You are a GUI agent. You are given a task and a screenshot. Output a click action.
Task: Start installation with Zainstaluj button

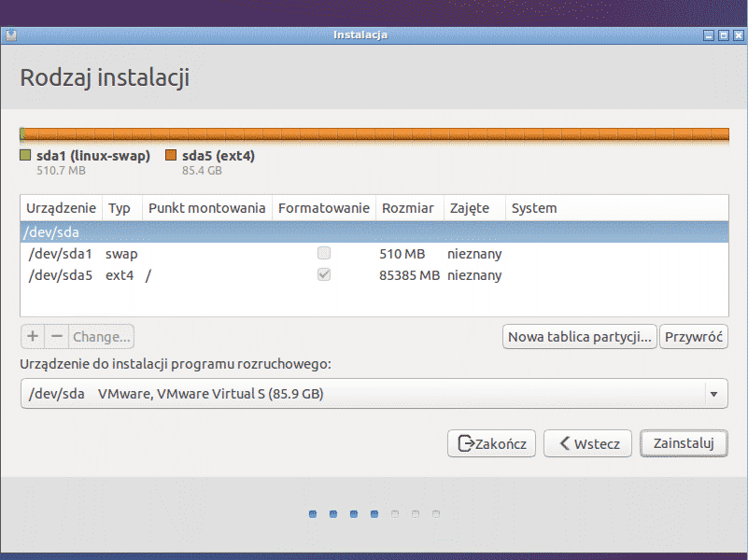(x=684, y=443)
